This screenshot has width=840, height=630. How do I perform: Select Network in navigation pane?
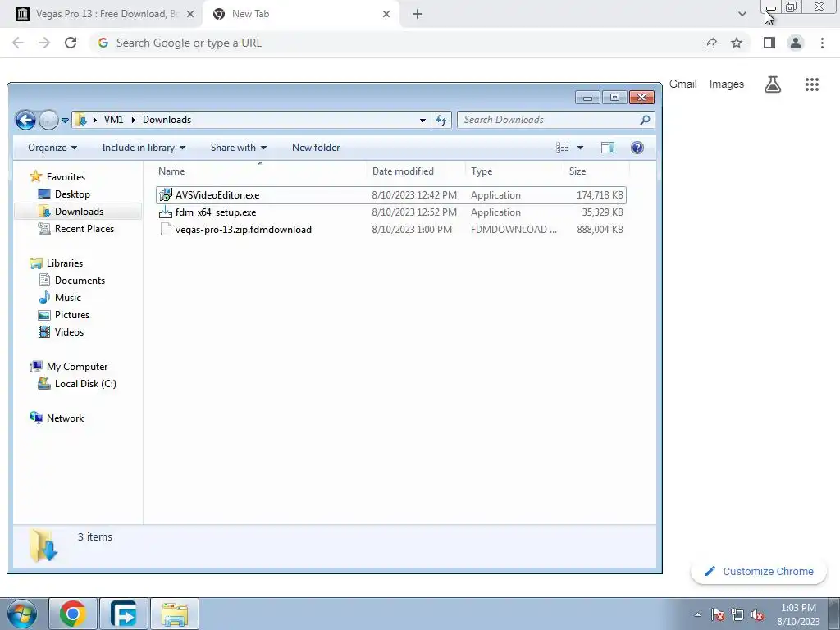tap(65, 418)
